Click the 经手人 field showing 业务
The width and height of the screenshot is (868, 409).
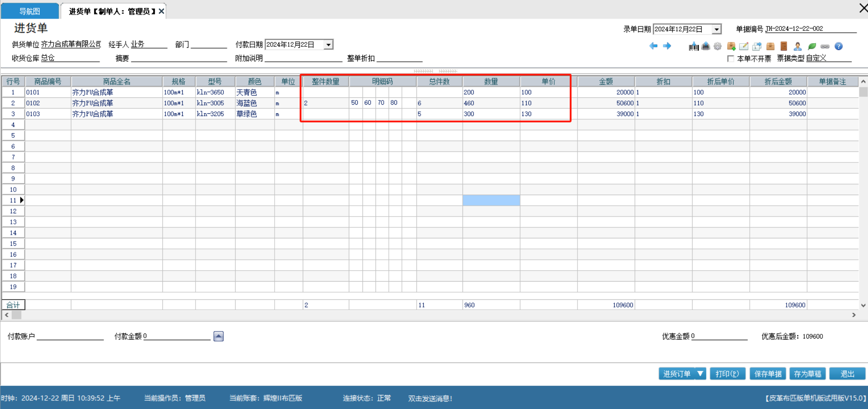(x=149, y=45)
